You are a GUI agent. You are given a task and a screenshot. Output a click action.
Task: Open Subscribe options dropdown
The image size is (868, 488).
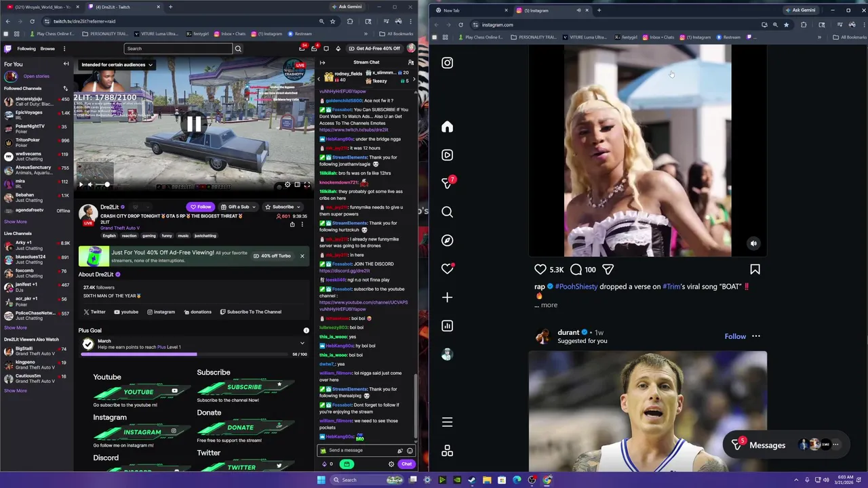pyautogui.click(x=283, y=207)
